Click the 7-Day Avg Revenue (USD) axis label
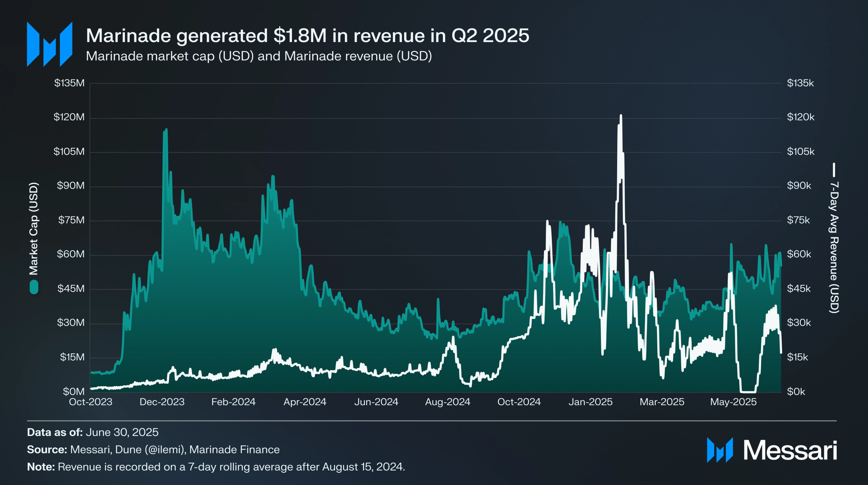 pos(834,247)
